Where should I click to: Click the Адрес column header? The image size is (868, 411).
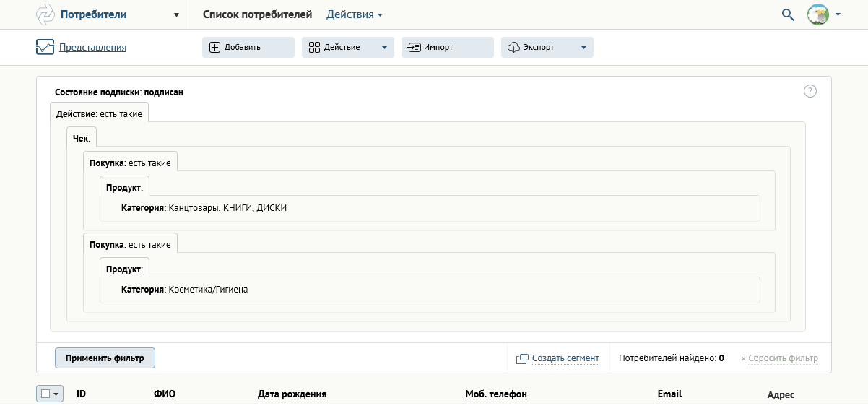pos(781,395)
